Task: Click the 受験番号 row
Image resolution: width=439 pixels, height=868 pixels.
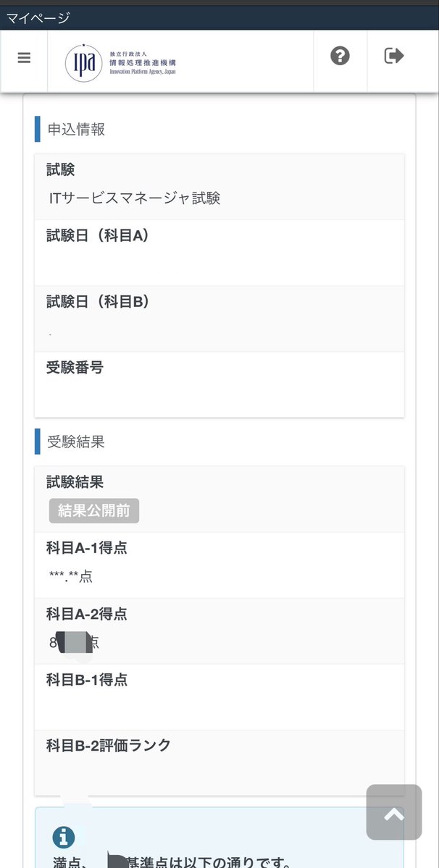Action: coord(220,384)
